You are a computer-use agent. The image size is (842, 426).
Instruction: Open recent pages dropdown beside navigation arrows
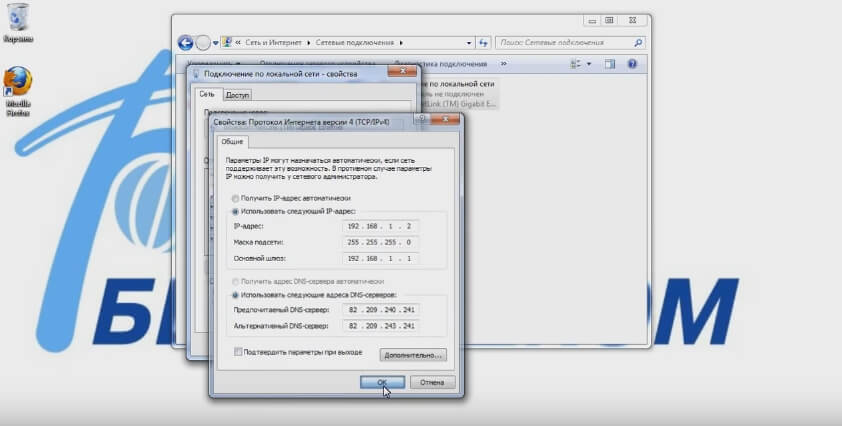[215, 43]
